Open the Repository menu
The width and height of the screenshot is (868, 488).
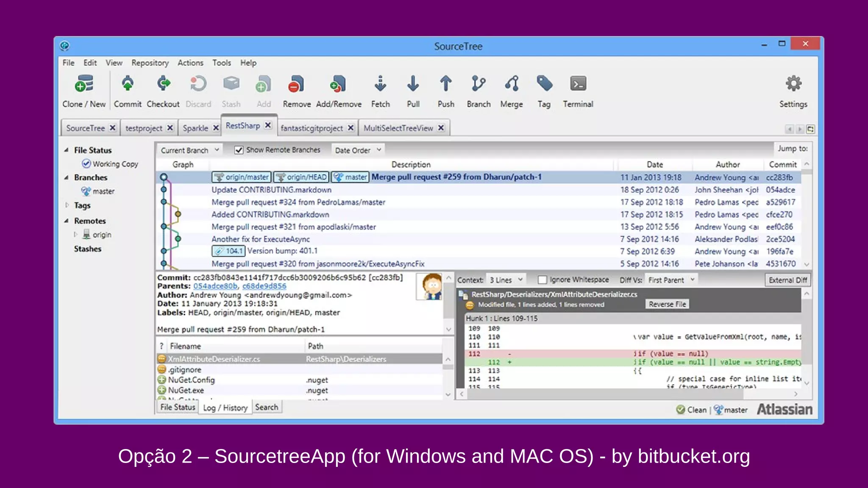pos(150,63)
